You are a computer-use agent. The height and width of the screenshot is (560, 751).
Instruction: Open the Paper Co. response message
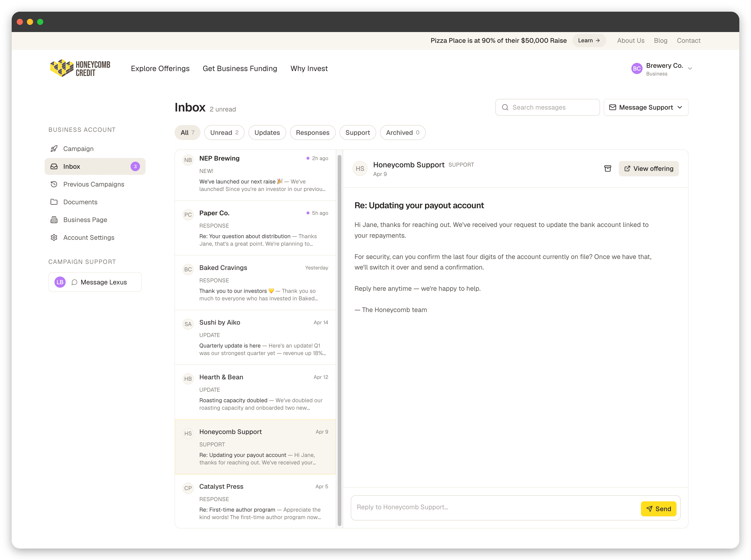click(255, 228)
